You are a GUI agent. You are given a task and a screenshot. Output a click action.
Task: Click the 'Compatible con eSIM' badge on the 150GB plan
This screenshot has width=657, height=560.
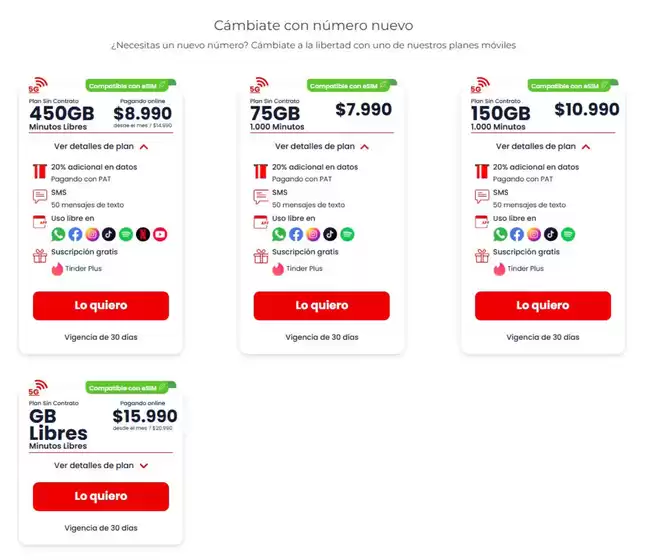coord(572,86)
